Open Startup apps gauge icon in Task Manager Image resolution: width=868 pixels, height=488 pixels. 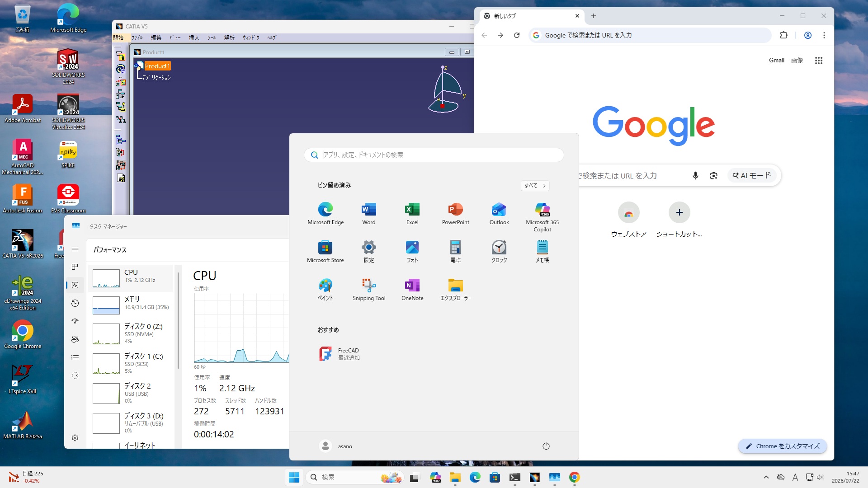point(75,321)
